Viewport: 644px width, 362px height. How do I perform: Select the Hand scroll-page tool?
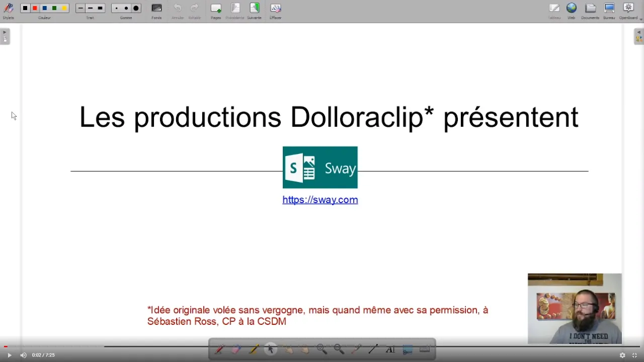pos(305,349)
